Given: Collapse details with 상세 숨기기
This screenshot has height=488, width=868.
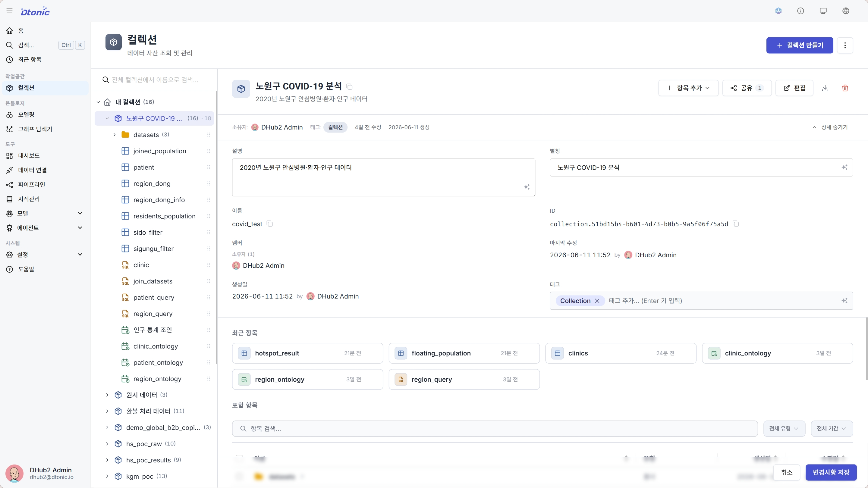Looking at the screenshot, I should pos(830,127).
